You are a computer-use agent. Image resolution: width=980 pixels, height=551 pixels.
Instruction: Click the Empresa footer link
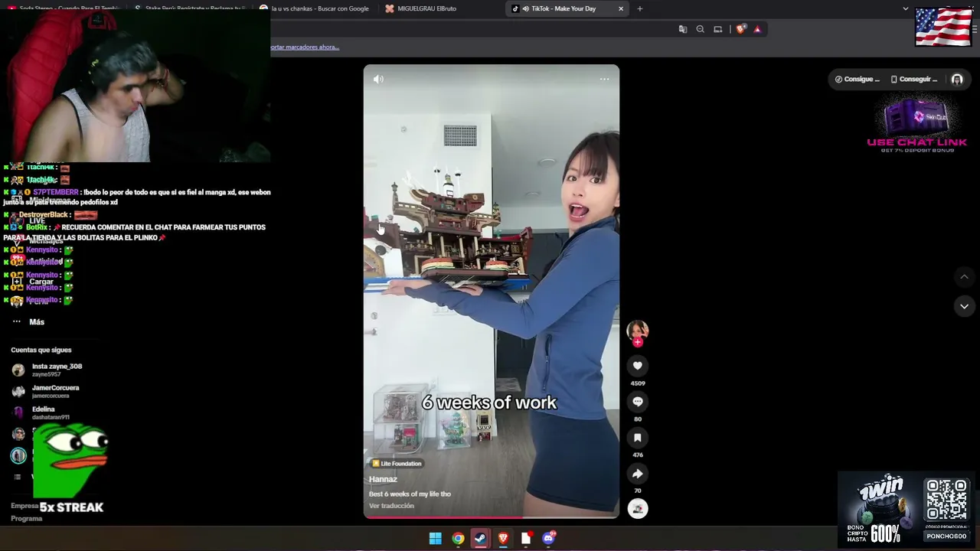24,506
